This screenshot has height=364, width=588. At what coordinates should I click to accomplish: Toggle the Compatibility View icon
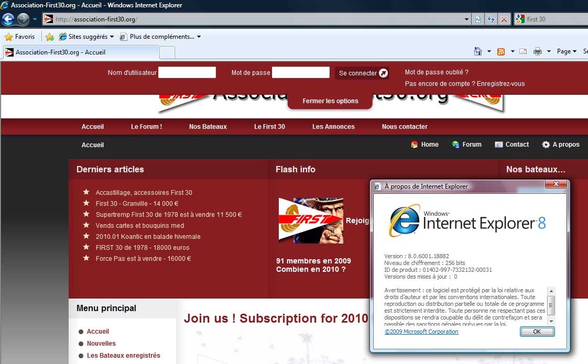point(478,19)
